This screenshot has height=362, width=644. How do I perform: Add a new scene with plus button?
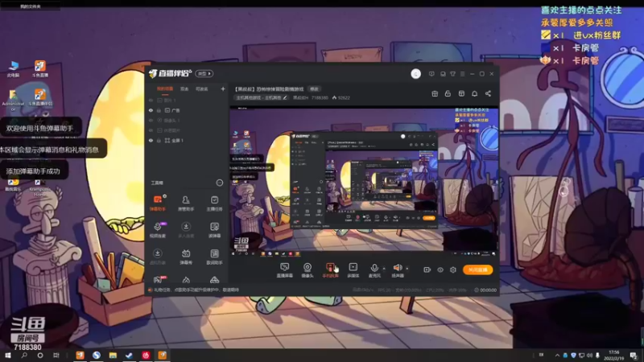click(x=223, y=89)
